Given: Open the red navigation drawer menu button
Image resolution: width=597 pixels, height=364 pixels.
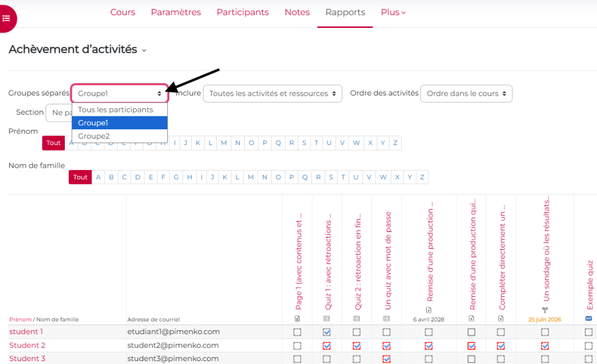Looking at the screenshot, I should click(6, 18).
